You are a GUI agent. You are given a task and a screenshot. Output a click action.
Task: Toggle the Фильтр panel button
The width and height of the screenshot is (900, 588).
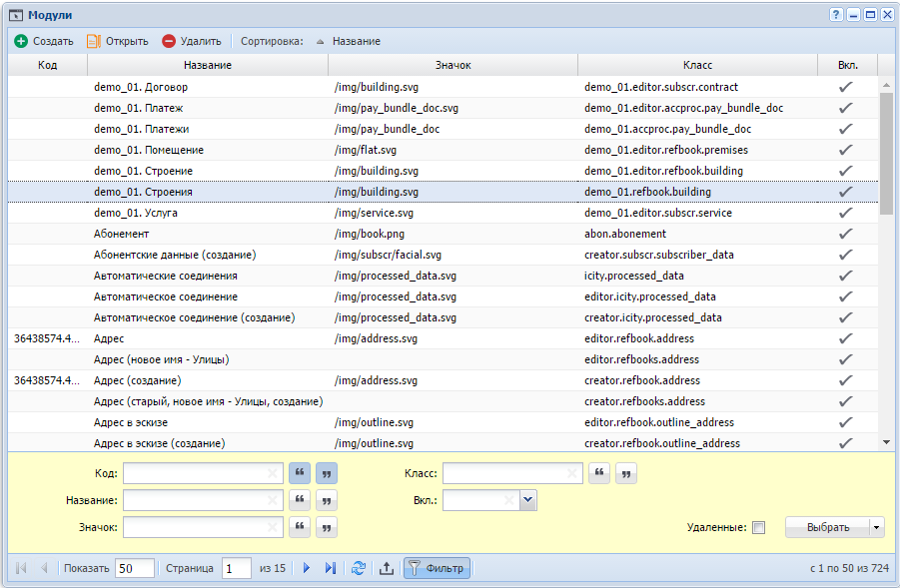pos(437,568)
